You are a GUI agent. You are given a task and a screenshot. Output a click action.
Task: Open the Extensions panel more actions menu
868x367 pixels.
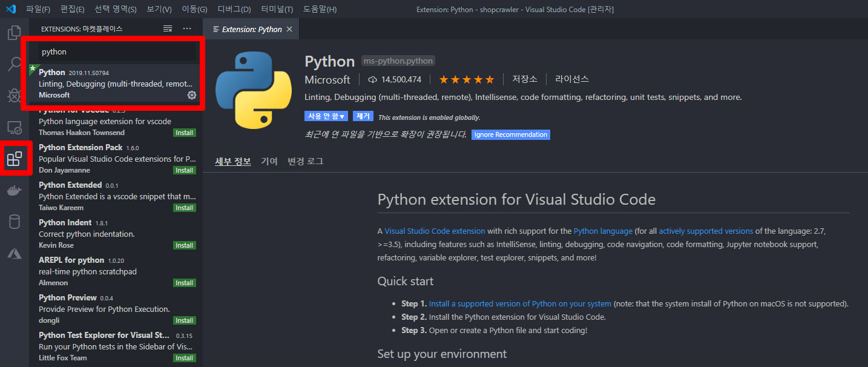tap(187, 28)
